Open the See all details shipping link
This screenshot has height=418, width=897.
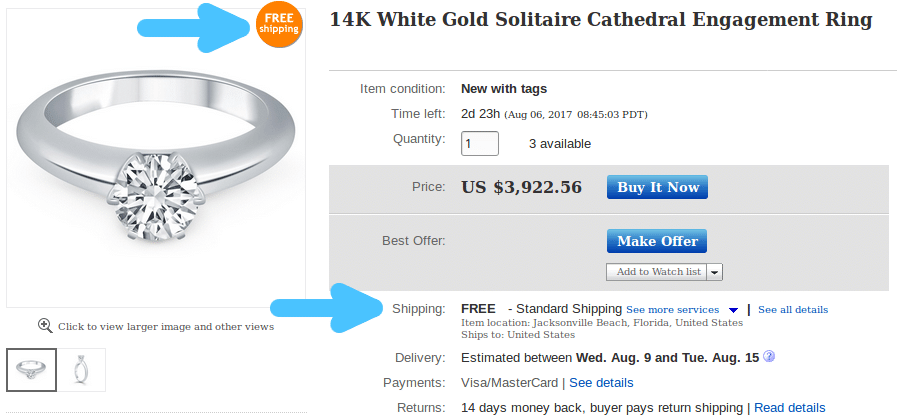point(792,309)
